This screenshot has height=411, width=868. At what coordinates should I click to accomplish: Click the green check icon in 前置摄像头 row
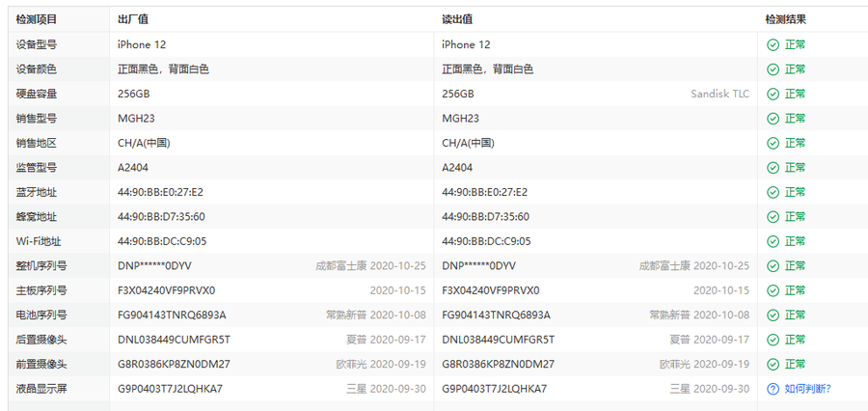[773, 364]
